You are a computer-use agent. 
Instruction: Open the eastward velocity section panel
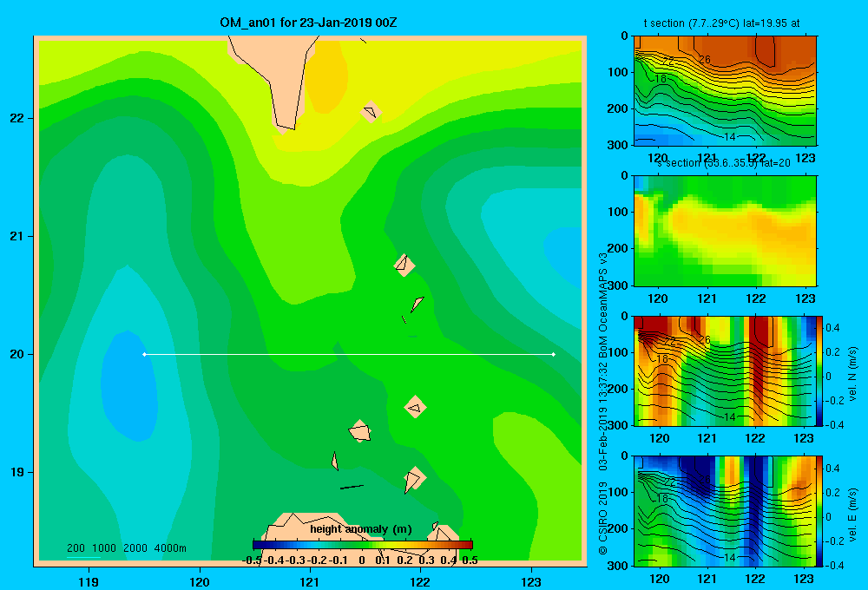pyautogui.click(x=725, y=511)
